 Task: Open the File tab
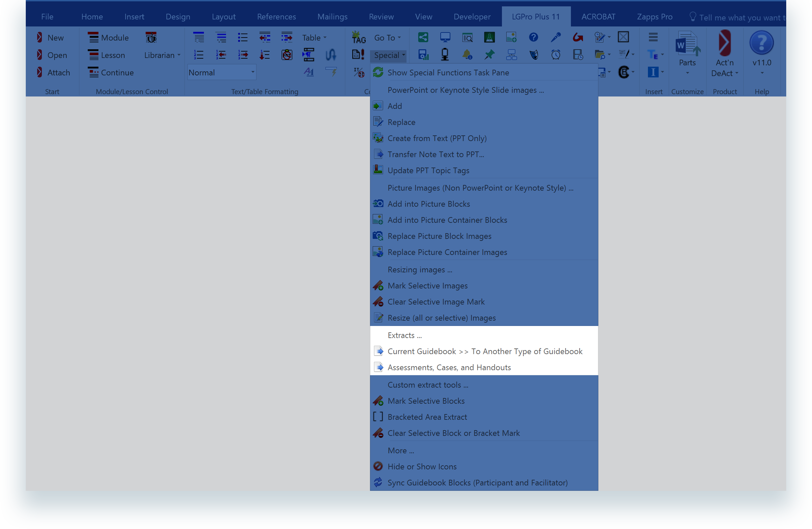(47, 16)
